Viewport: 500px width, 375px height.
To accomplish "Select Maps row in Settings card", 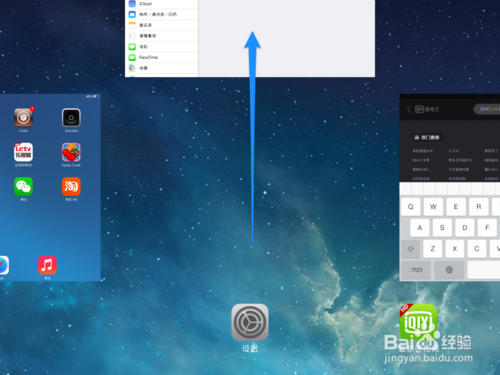I will click(162, 68).
